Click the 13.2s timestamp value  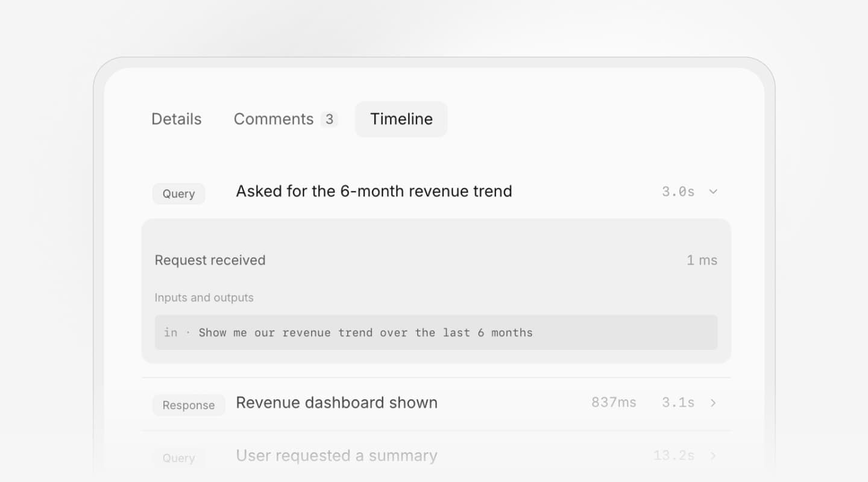click(674, 455)
